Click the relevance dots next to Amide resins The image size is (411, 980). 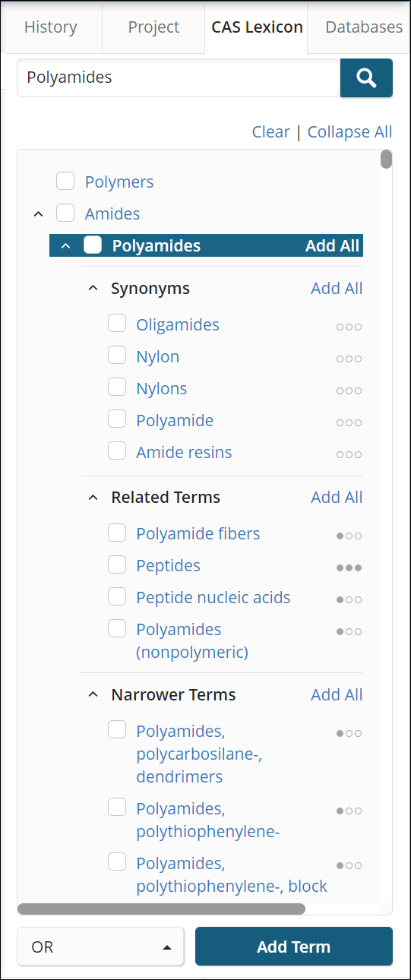349,454
